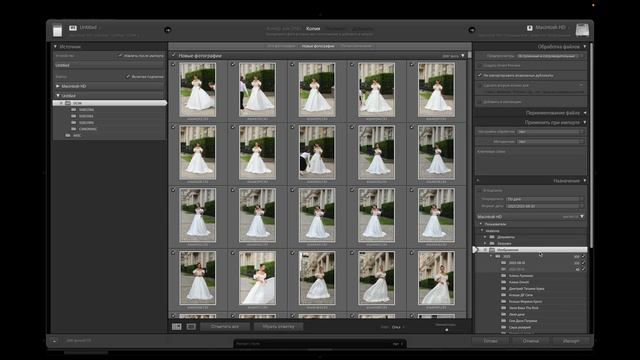Select Добавить import method
This screenshot has height=360, width=640.
click(362, 29)
